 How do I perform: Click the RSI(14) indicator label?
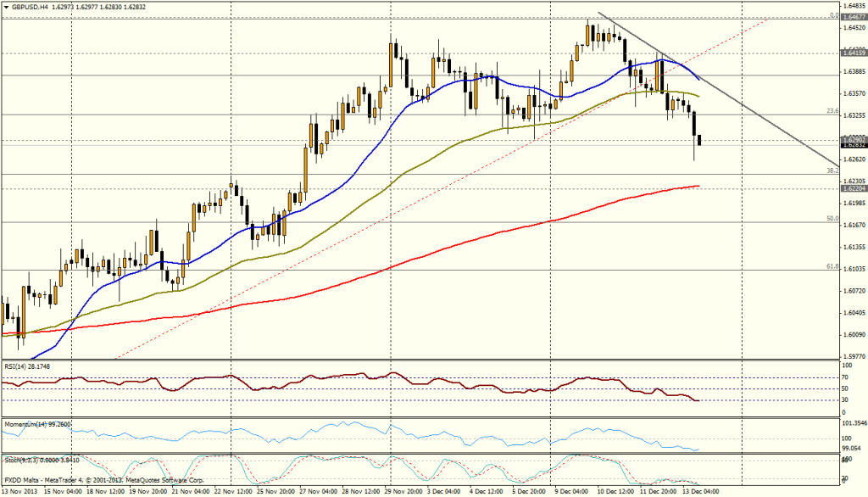tap(25, 366)
